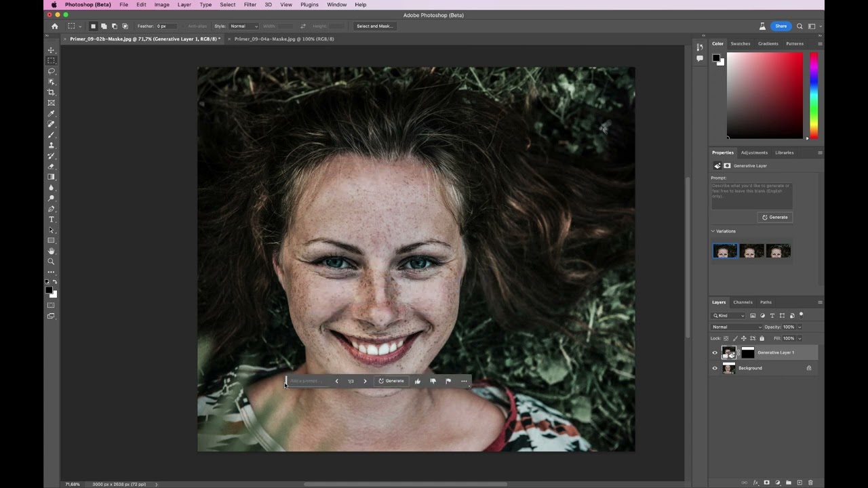Image resolution: width=868 pixels, height=488 pixels.
Task: Add layer style fx icon
Action: pyautogui.click(x=755, y=483)
